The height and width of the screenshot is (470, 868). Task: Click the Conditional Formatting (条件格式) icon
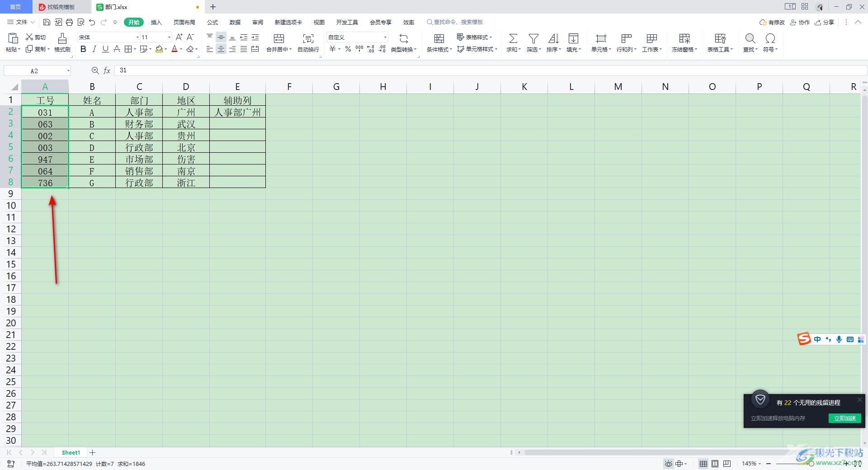[x=439, y=38]
